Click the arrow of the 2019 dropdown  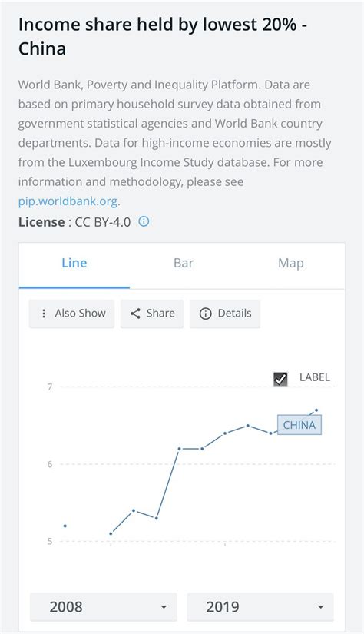pos(321,607)
